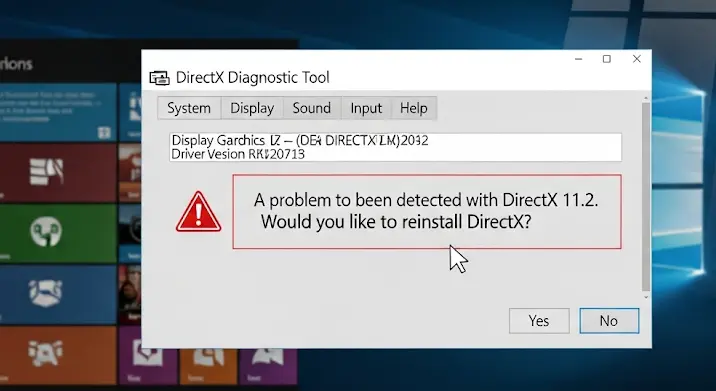Viewport: 716px width, 391px height.
Task: Click the 'Driver Vesion' text line
Action: [x=238, y=154]
